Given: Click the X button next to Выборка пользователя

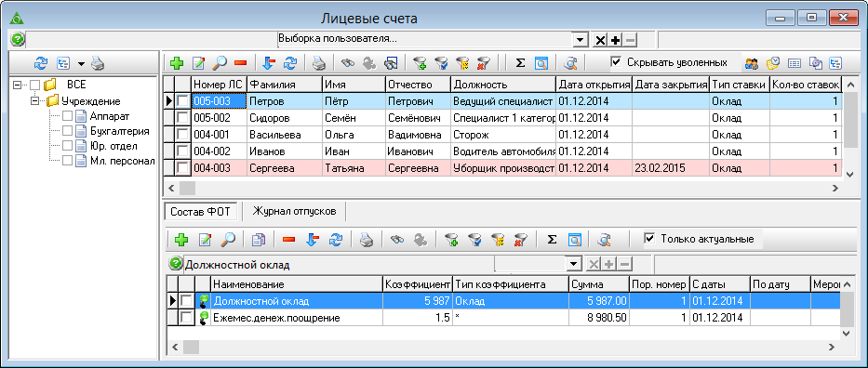Looking at the screenshot, I should (x=600, y=40).
